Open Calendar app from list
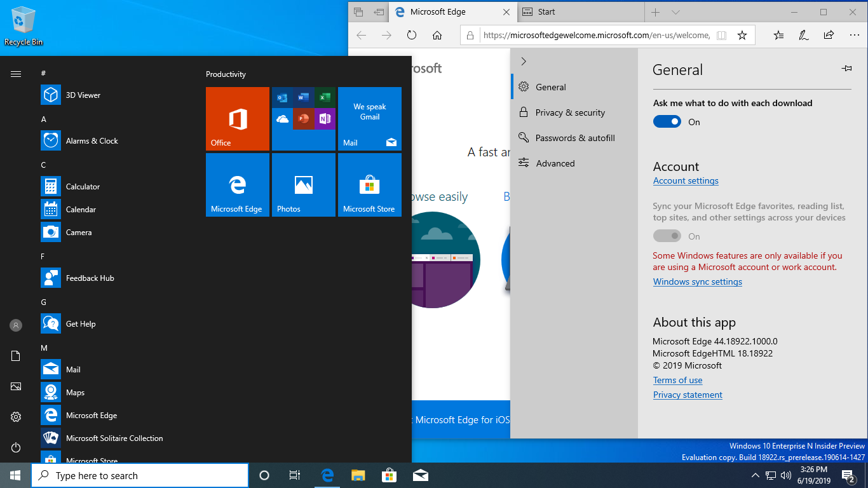The width and height of the screenshot is (868, 488). [114, 210]
